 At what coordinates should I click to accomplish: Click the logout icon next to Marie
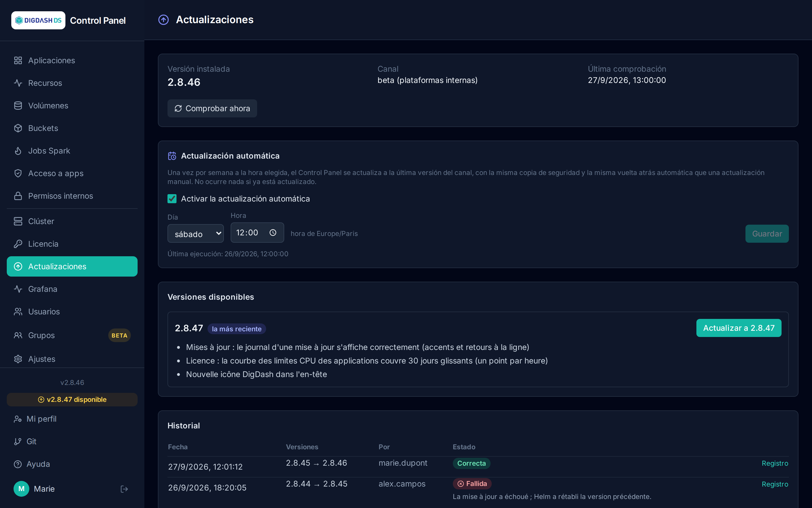click(x=124, y=489)
